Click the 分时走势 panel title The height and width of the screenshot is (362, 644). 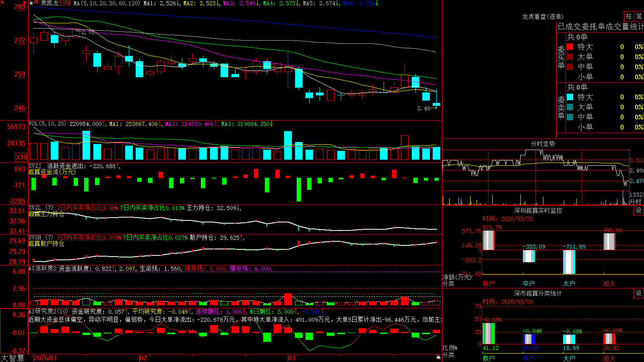click(x=543, y=144)
